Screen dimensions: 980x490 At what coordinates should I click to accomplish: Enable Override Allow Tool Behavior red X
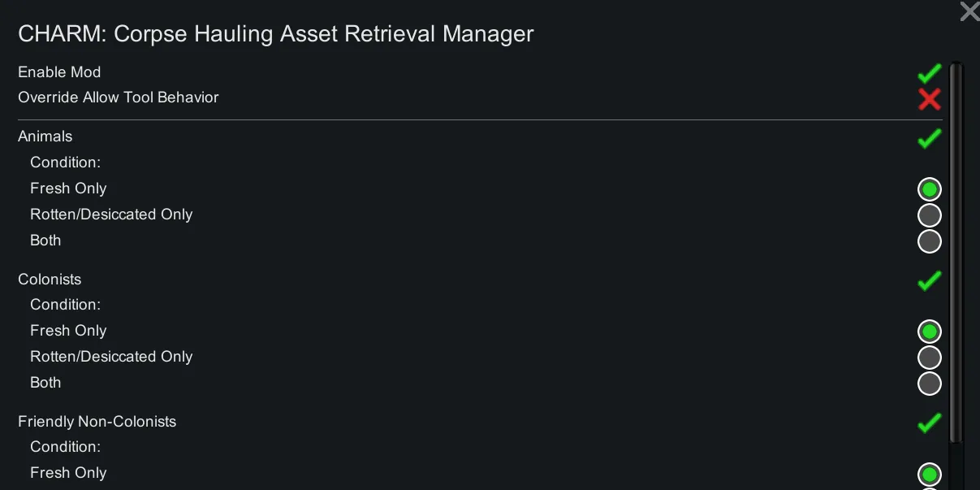[x=929, y=99]
